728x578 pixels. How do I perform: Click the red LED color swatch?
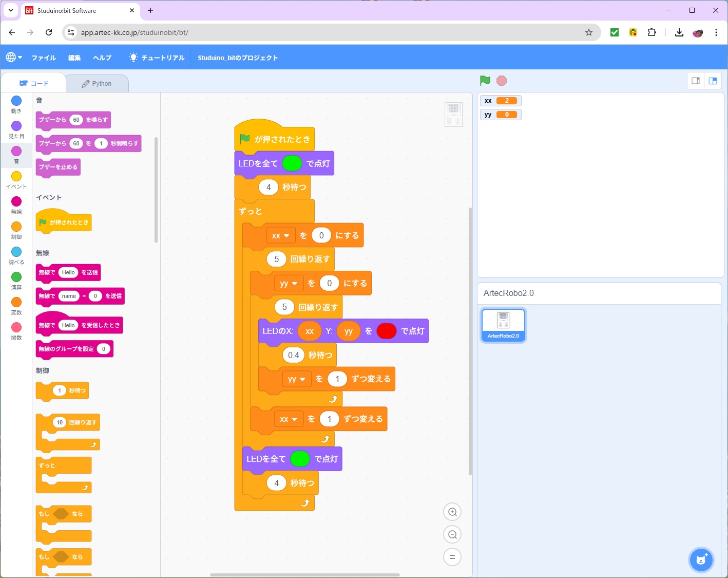point(386,331)
